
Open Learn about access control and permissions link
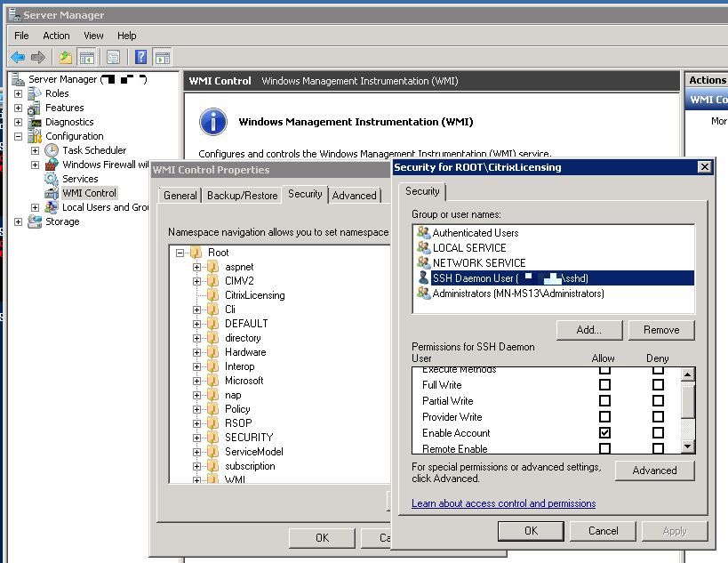coord(503,503)
